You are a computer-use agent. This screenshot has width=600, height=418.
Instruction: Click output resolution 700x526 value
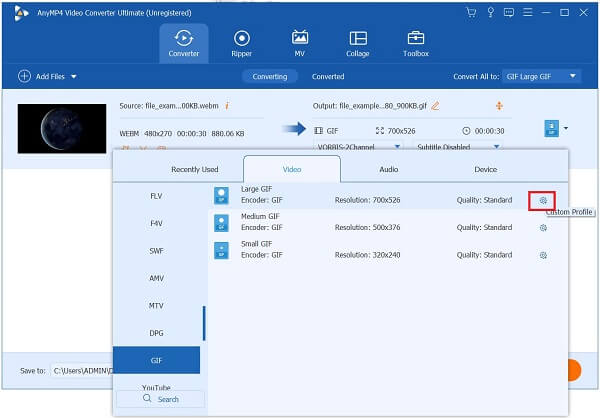[401, 131]
